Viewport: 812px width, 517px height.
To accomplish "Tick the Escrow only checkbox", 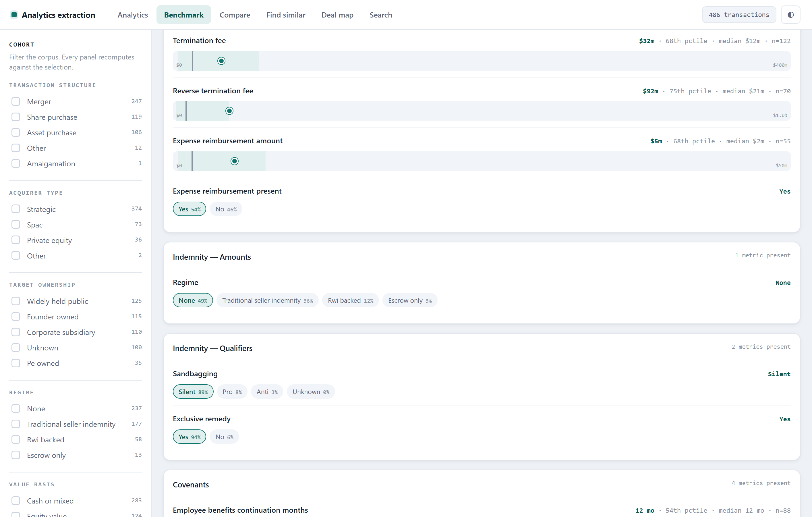I will point(16,455).
